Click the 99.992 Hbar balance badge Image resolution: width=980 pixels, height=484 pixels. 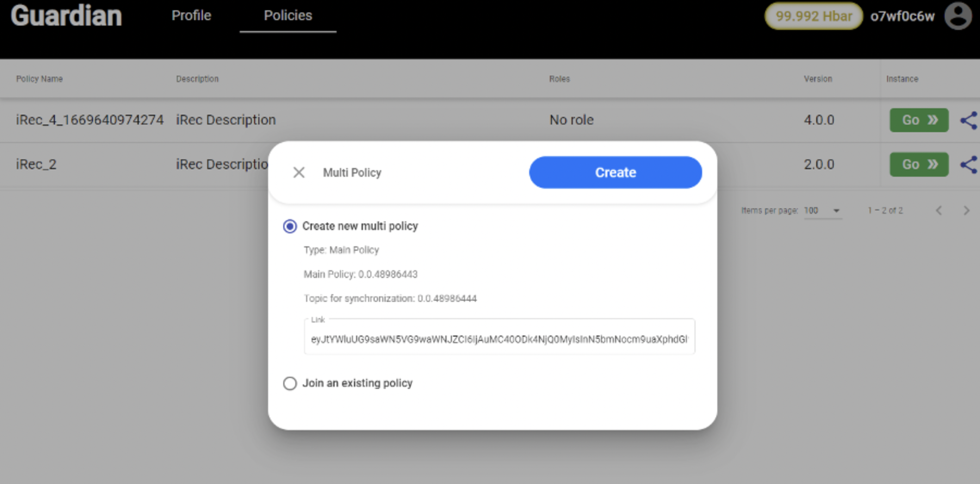pos(813,16)
